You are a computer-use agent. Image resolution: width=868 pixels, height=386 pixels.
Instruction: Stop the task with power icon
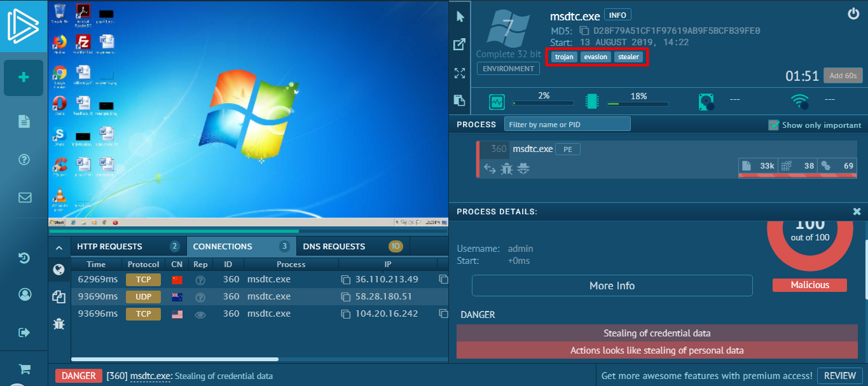point(853,13)
